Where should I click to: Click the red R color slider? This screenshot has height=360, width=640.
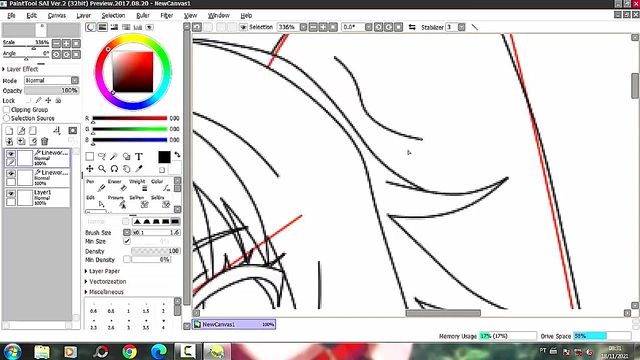click(x=130, y=118)
